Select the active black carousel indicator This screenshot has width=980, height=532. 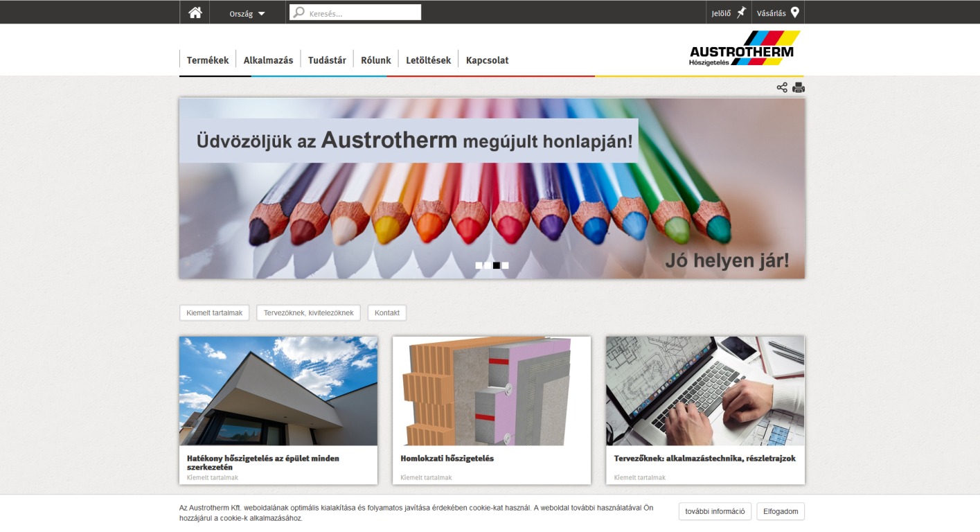[x=497, y=265]
